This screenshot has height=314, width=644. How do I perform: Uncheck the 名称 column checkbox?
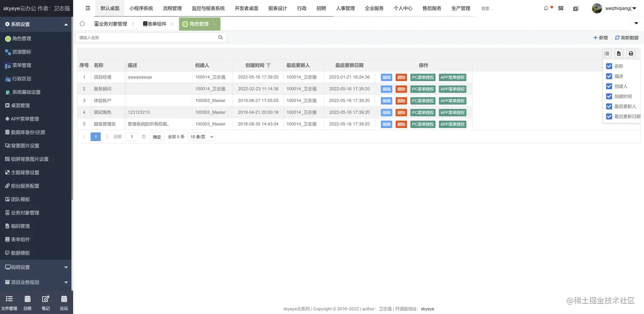click(609, 66)
